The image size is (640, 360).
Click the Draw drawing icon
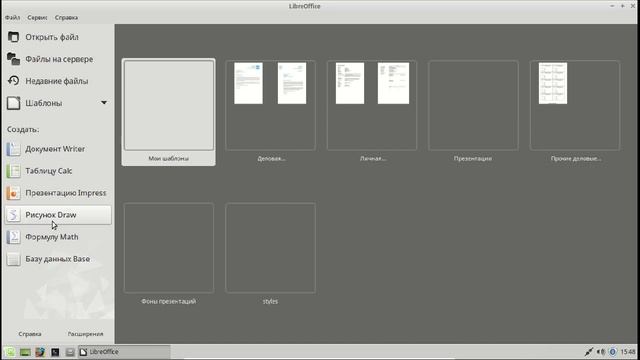click(x=13, y=215)
